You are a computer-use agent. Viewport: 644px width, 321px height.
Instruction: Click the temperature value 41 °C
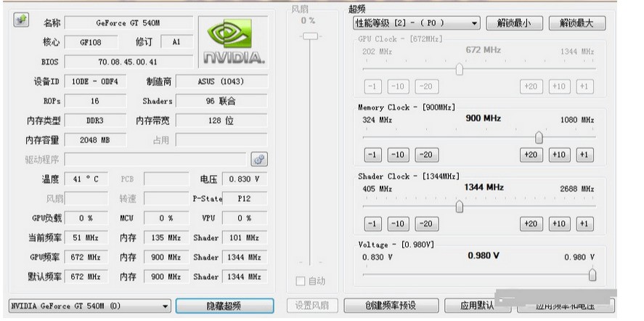[86, 179]
